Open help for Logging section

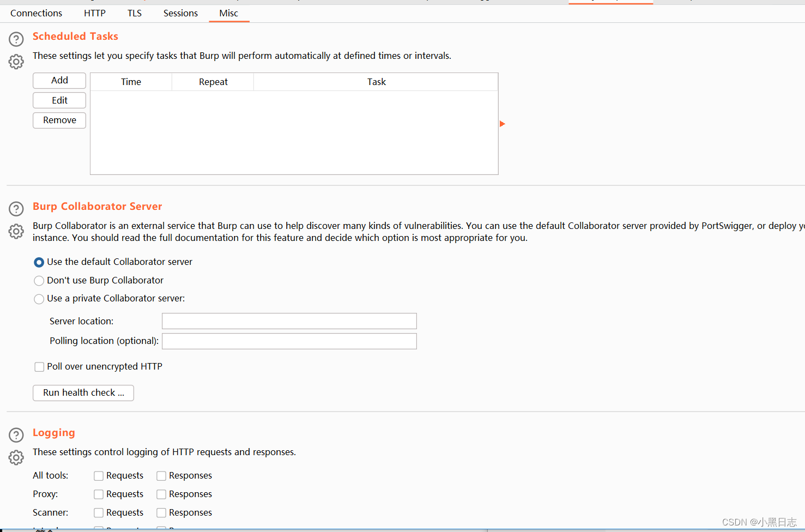click(x=16, y=435)
